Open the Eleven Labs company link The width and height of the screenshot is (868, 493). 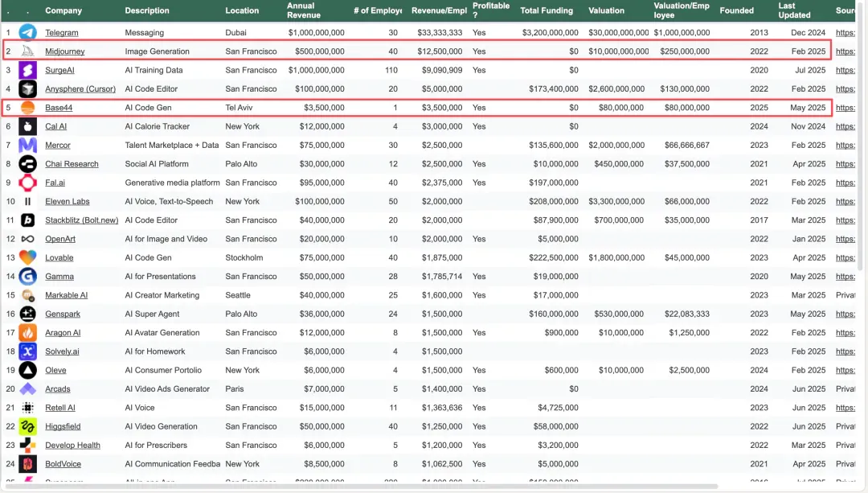pos(67,202)
